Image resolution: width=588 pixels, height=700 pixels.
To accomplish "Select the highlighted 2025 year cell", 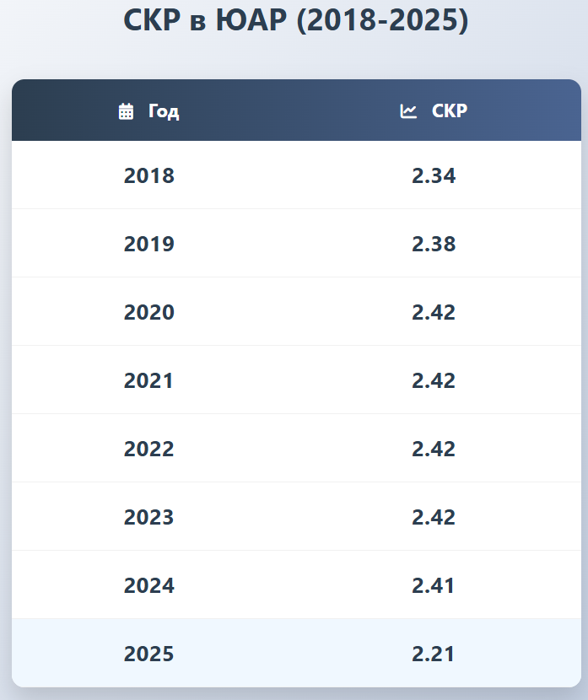I will (149, 654).
